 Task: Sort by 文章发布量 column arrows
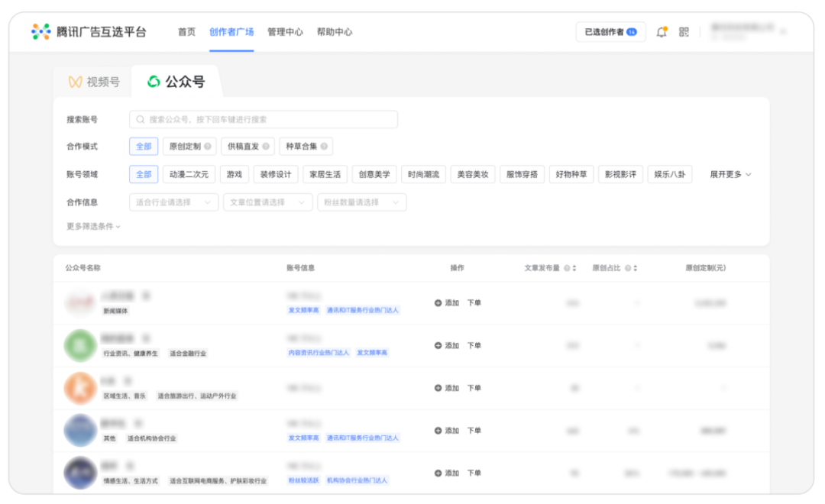(x=574, y=268)
